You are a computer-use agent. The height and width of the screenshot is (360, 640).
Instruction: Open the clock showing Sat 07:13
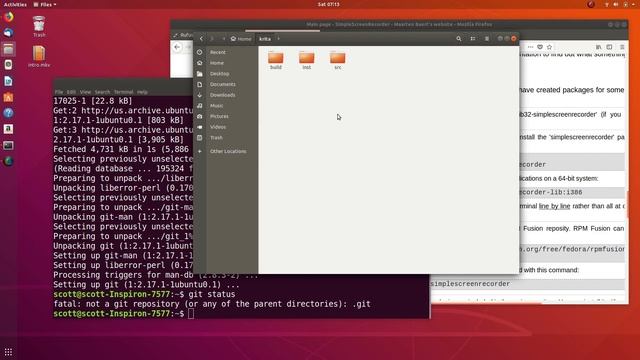click(x=329, y=4)
